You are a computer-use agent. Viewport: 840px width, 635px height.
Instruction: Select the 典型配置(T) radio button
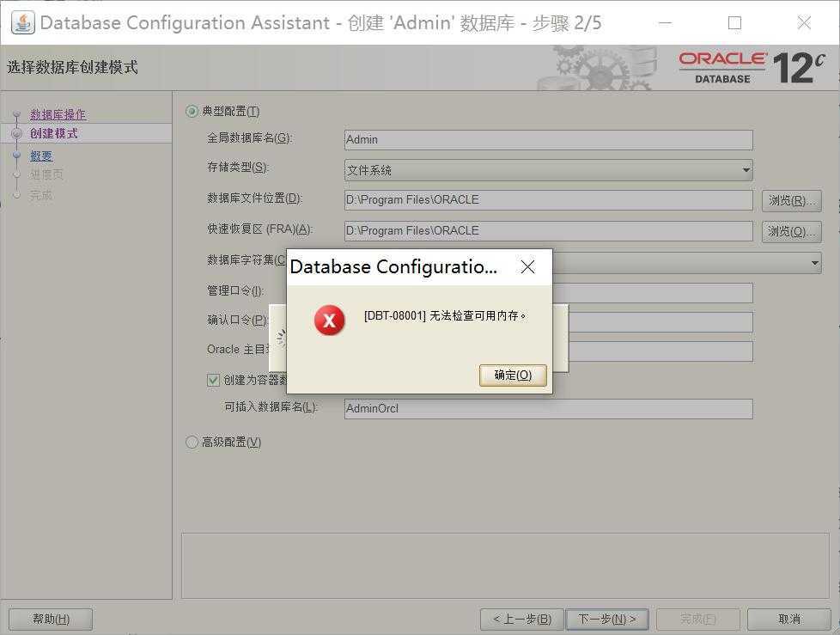pyautogui.click(x=192, y=112)
